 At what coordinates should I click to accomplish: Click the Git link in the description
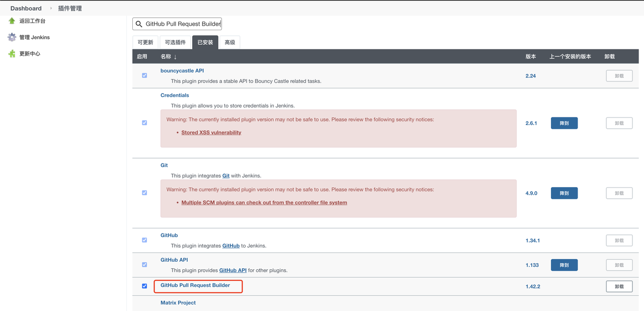point(226,176)
